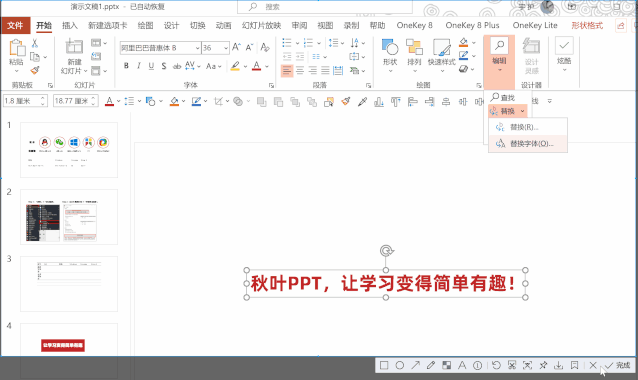
Task: Choose 替换字体(O) in the replace submenu
Action: click(x=528, y=144)
